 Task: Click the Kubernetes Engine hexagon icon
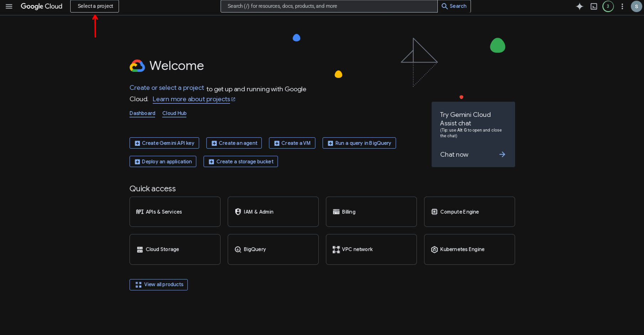[x=434, y=249]
